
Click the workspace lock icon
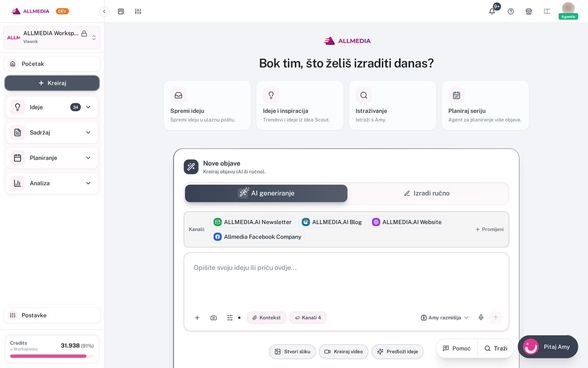(x=84, y=34)
